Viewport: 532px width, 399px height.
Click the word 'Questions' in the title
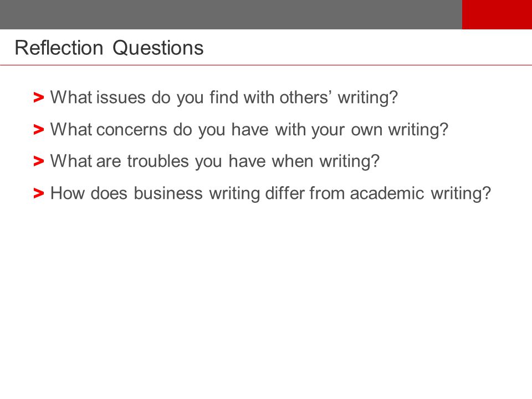point(158,48)
